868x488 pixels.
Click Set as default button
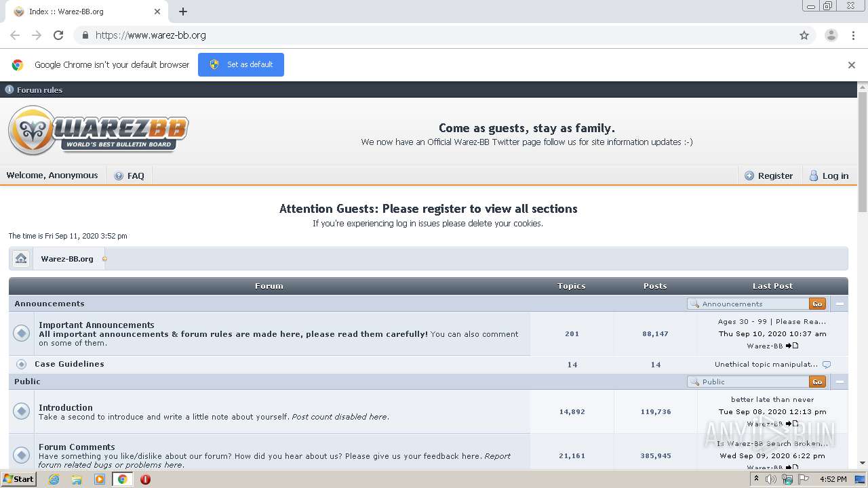(241, 64)
